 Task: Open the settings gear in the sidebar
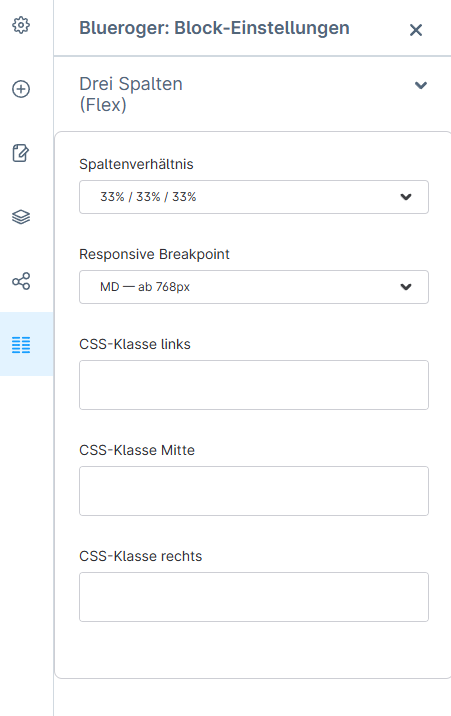tap(21, 25)
